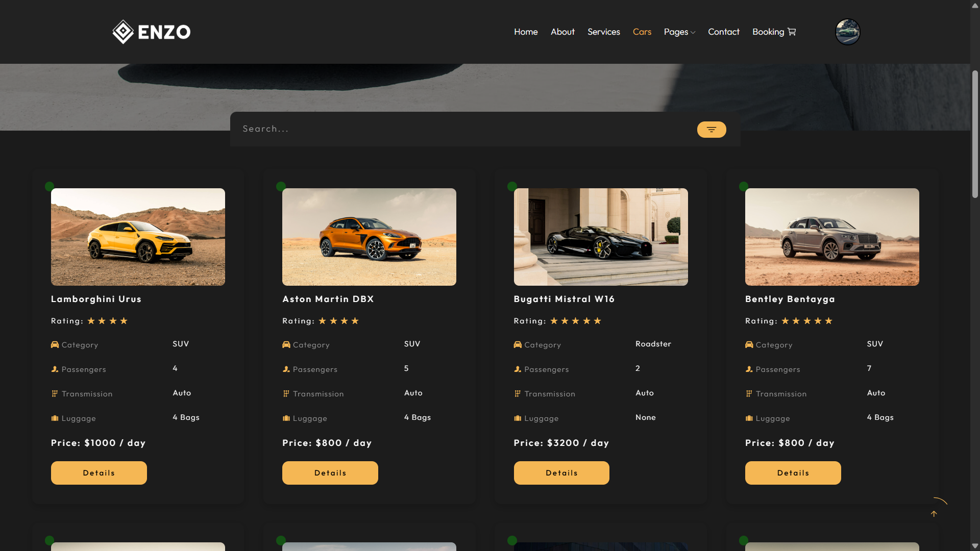Click the Bentley Bentayga car photo
The width and height of the screenshot is (980, 551).
pyautogui.click(x=832, y=237)
